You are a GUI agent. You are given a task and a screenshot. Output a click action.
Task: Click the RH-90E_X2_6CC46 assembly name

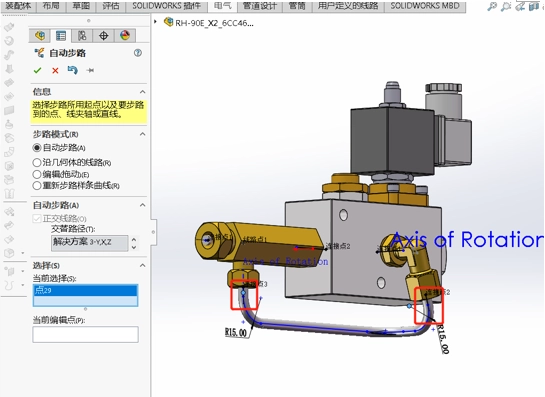[214, 23]
